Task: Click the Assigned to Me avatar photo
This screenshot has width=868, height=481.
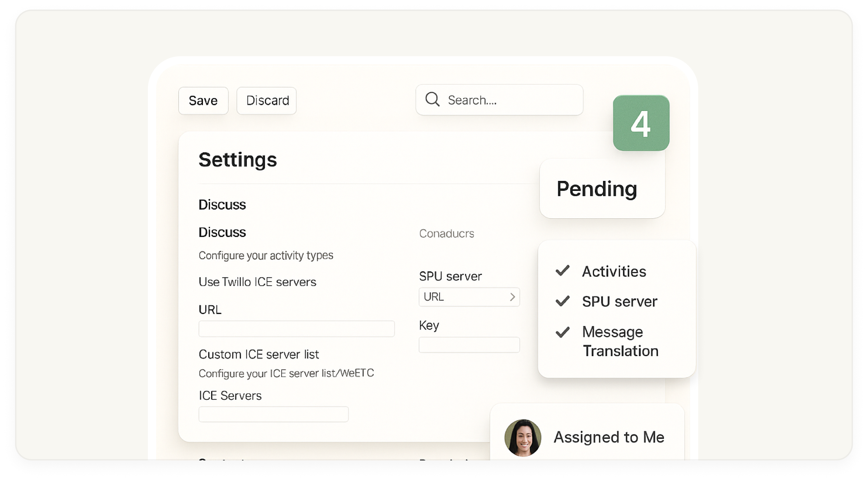Action: tap(523, 437)
